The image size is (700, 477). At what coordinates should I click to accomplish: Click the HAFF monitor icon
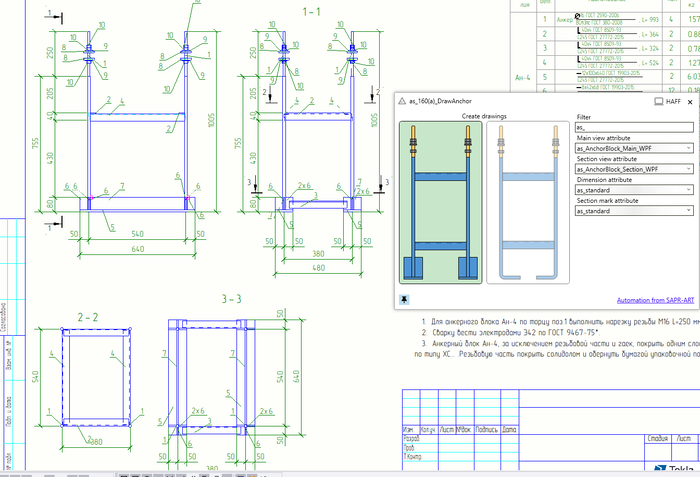coord(658,101)
